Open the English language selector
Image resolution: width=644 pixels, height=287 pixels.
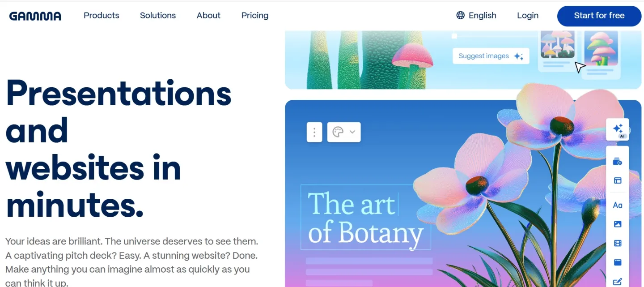[476, 16]
